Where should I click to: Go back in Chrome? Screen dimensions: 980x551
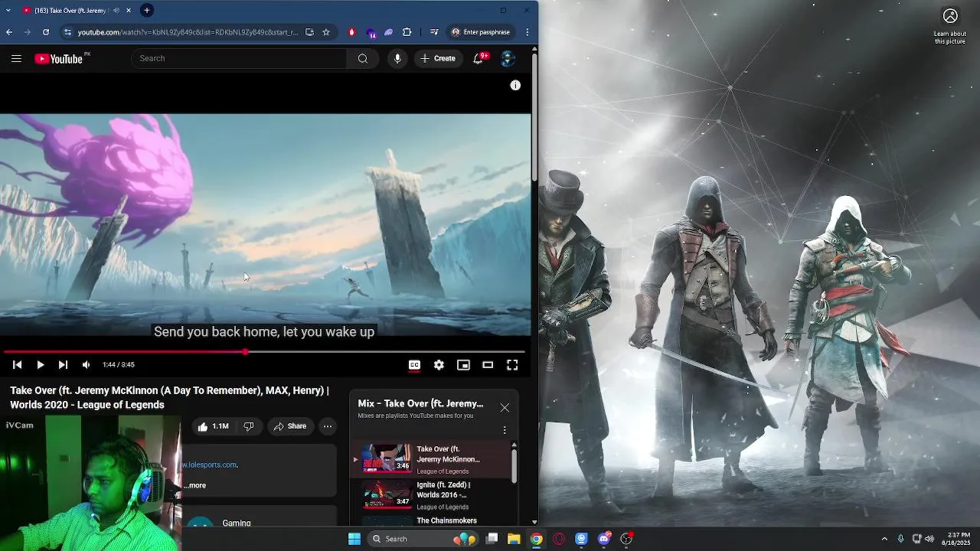[x=9, y=32]
